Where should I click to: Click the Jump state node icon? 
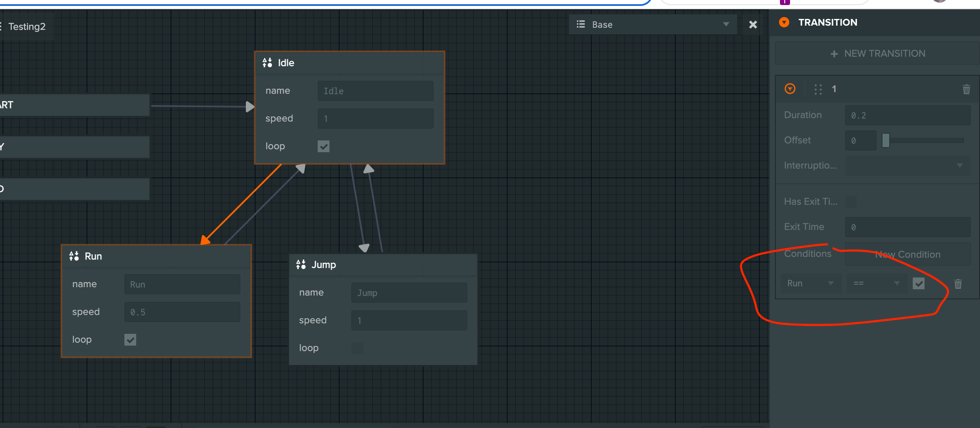[301, 264]
